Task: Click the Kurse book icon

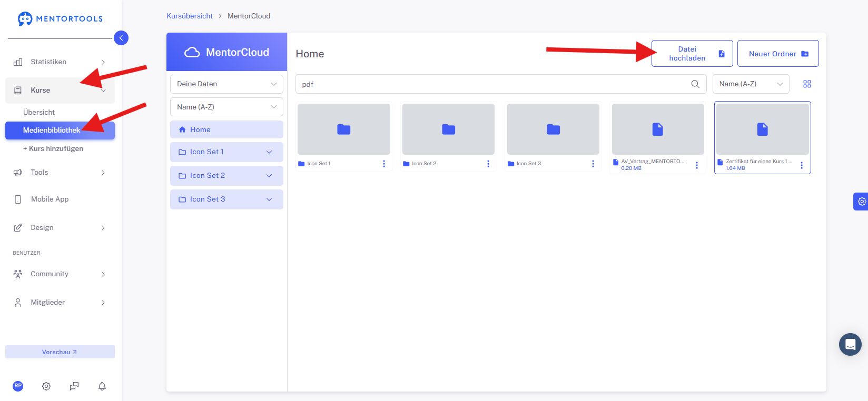Action: [x=18, y=91]
